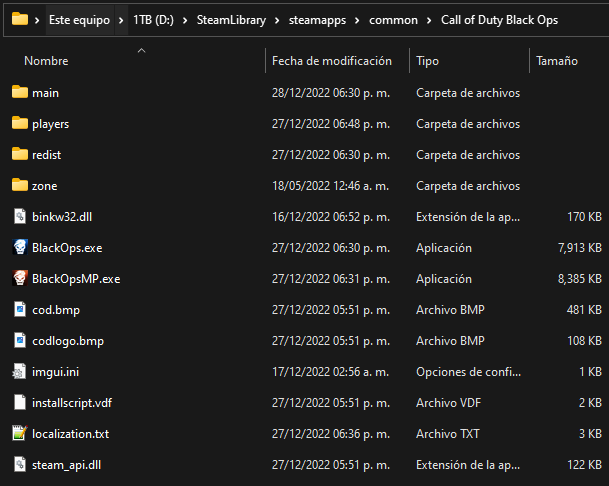The height and width of the screenshot is (486, 609).
Task: Sort by Fecha de modificación column header
Action: point(332,61)
